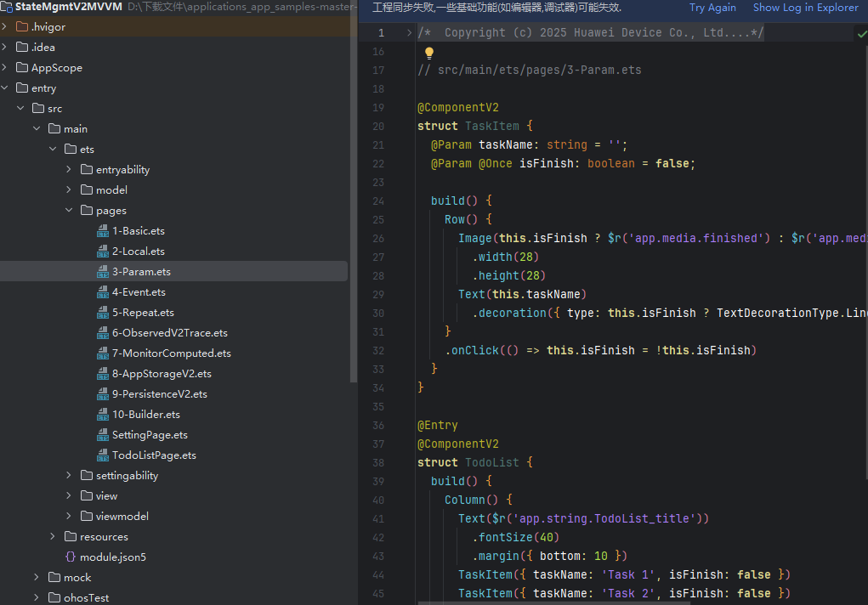Image resolution: width=868 pixels, height=605 pixels.
Task: Click the AppScope folder icon
Action: 22,67
